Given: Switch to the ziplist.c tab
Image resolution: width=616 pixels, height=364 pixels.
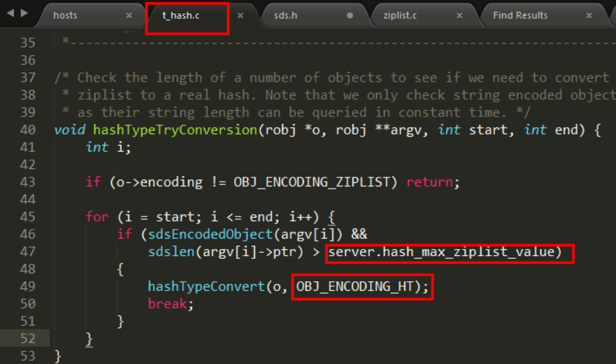Looking at the screenshot, I should pos(400,15).
